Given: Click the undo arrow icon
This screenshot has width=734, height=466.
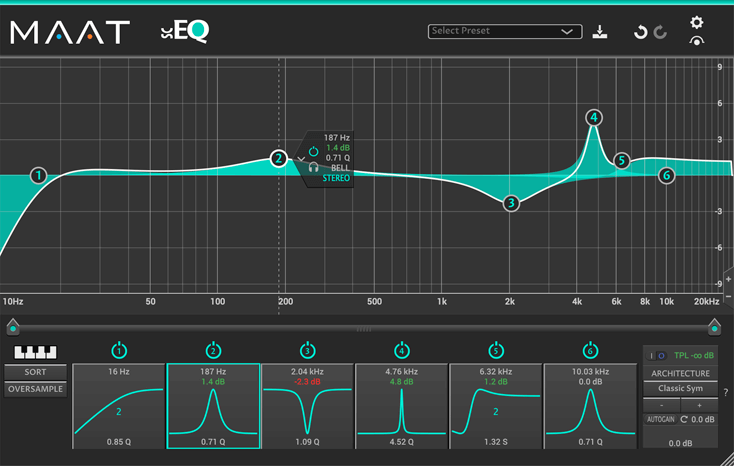Looking at the screenshot, I should click(640, 32).
